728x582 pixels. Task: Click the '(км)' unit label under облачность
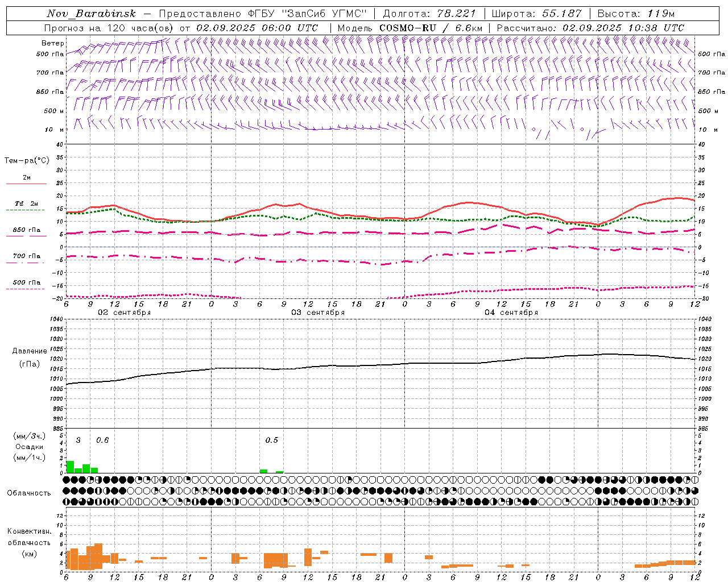30,554
